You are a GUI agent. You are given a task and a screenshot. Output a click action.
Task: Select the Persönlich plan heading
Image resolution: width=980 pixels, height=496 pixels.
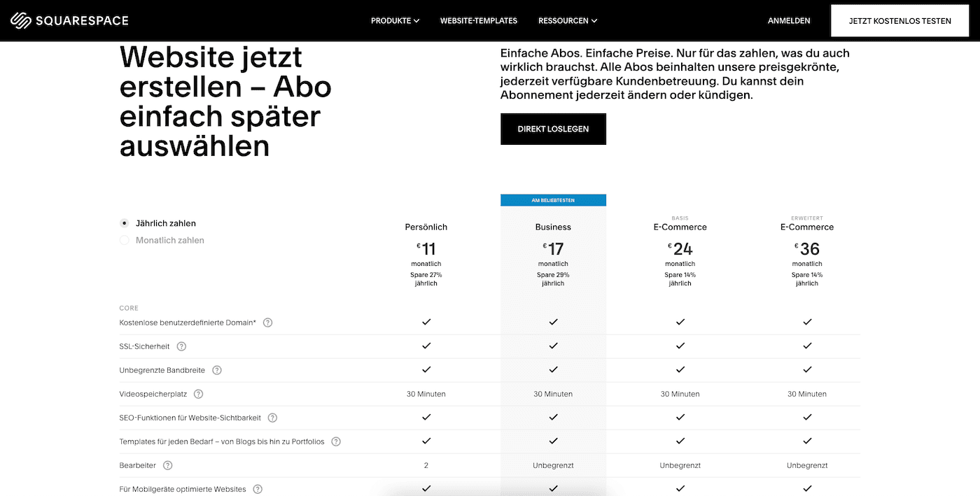[426, 227]
